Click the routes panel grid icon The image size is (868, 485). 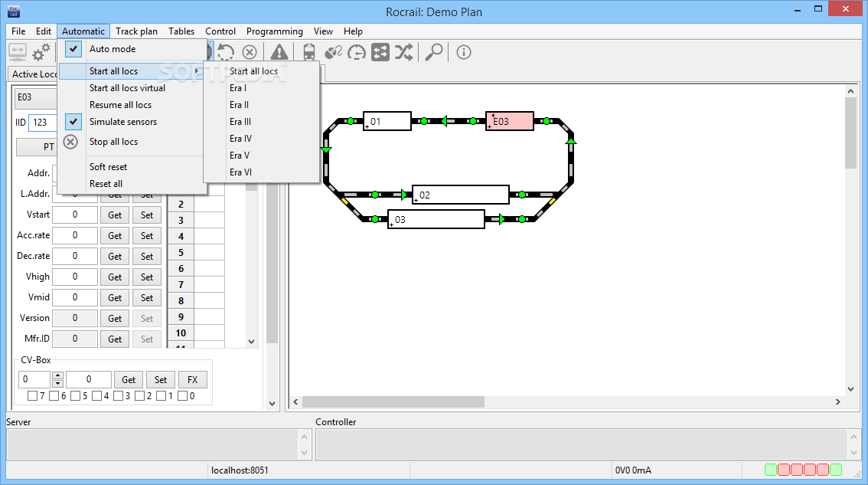[380, 52]
